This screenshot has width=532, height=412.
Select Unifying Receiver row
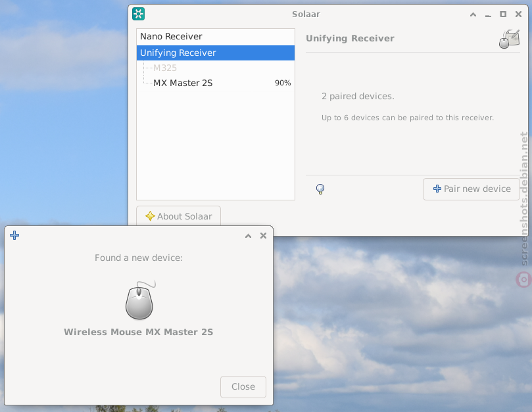pyautogui.click(x=216, y=53)
